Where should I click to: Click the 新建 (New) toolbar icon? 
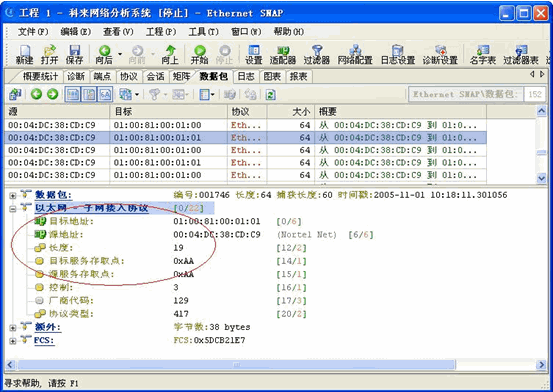(x=24, y=54)
